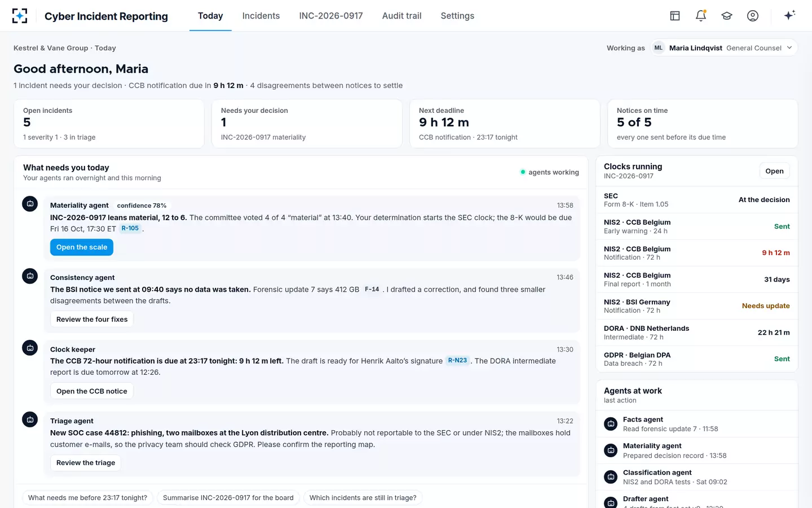Click the Open the scale button

pyautogui.click(x=82, y=247)
